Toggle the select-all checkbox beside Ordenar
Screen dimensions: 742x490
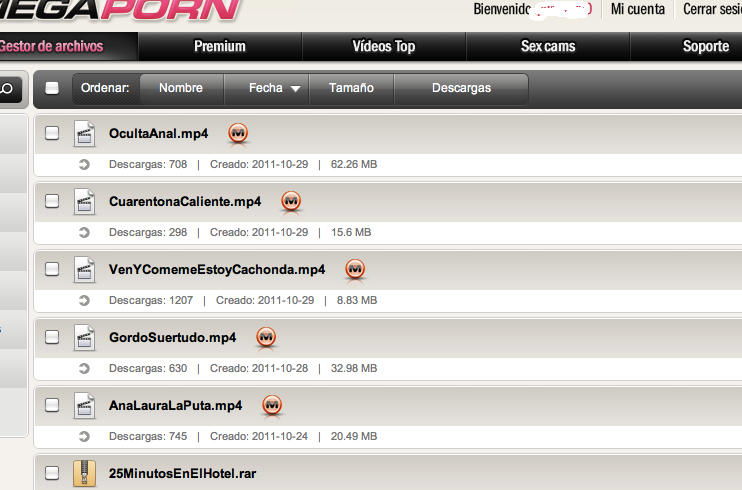pos(52,88)
